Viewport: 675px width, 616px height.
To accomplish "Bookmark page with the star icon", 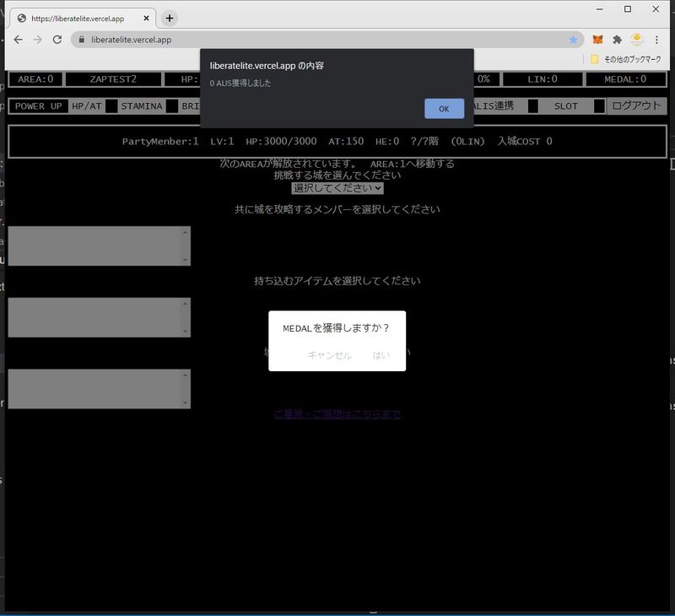I will 574,40.
